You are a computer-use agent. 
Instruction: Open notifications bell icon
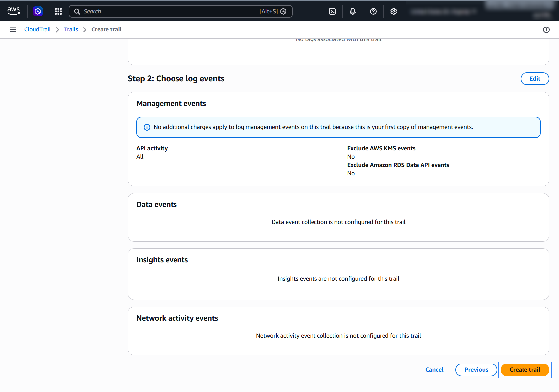pyautogui.click(x=353, y=11)
